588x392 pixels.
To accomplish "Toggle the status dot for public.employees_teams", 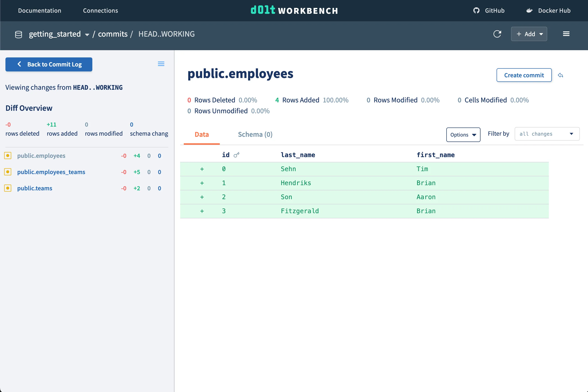I will coord(8,172).
